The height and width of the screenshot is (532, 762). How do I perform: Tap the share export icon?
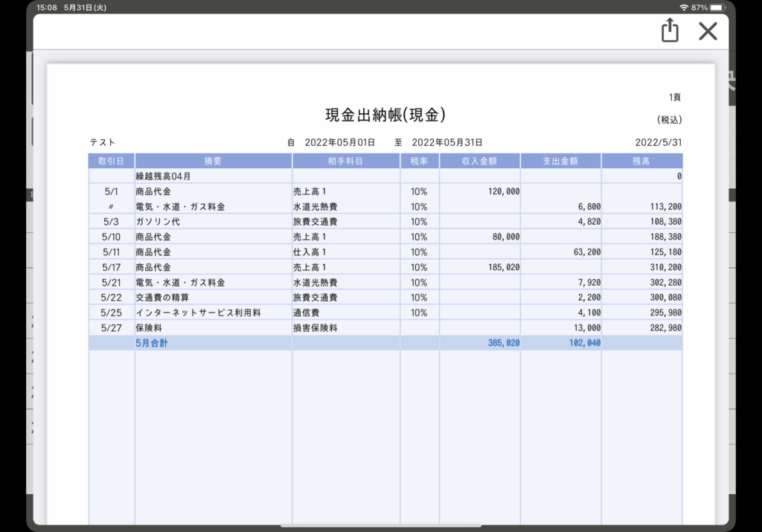[x=670, y=30]
